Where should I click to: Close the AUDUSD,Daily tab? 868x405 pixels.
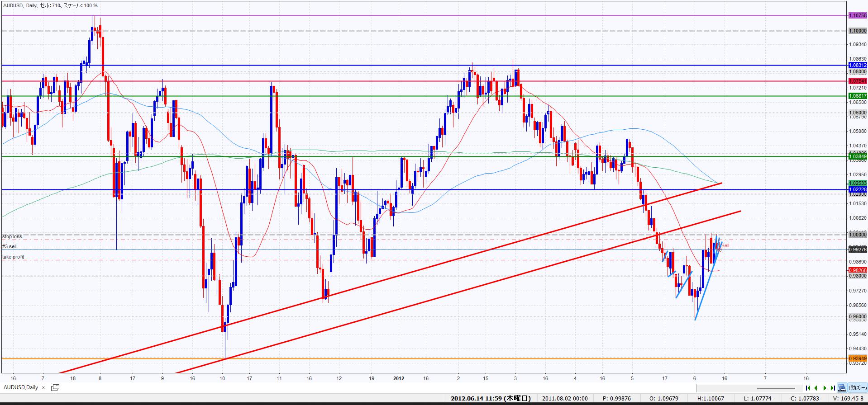(x=43, y=387)
